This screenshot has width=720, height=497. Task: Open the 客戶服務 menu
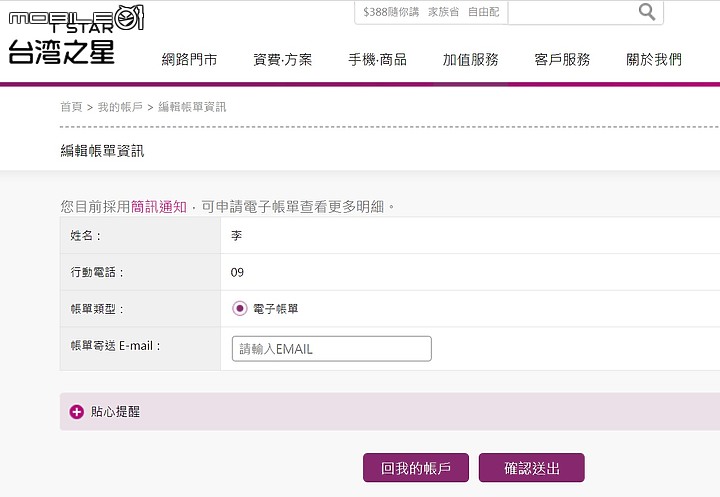[562, 59]
